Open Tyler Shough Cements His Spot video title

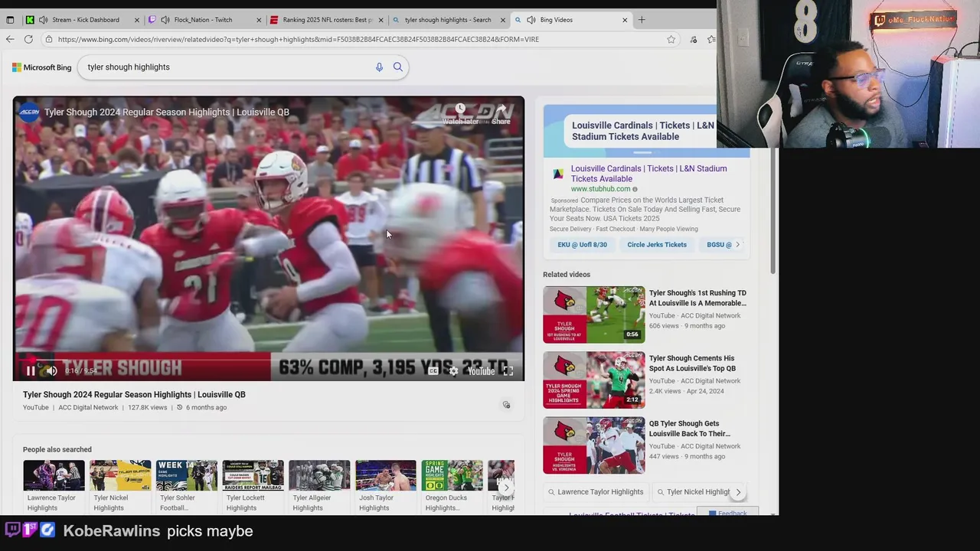692,364
